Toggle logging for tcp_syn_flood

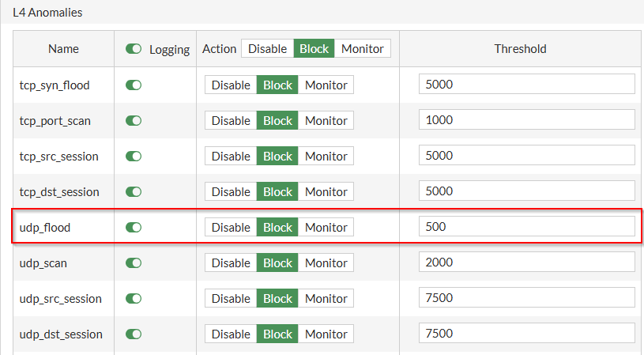[134, 85]
